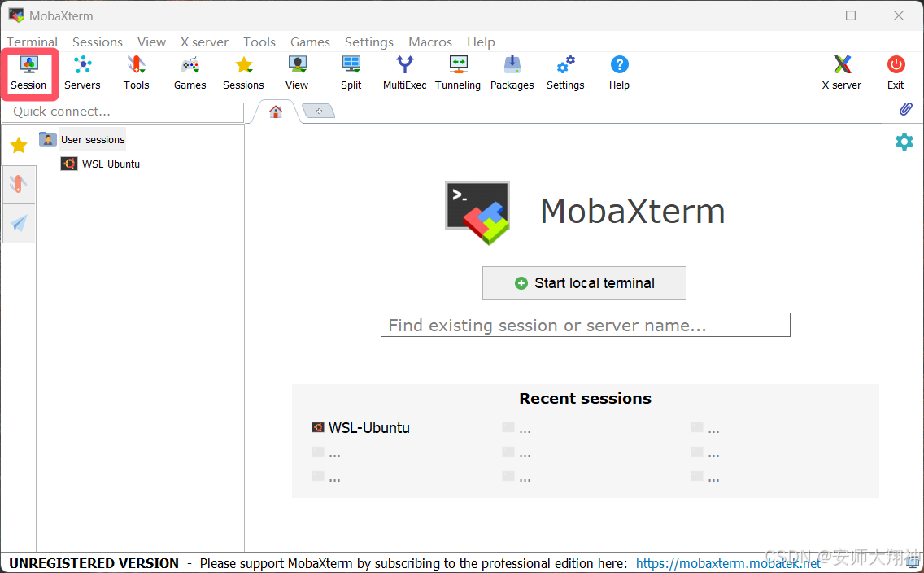Open the MultiExec toolbar icon
Screen dimensions: 924x573
pos(404,72)
